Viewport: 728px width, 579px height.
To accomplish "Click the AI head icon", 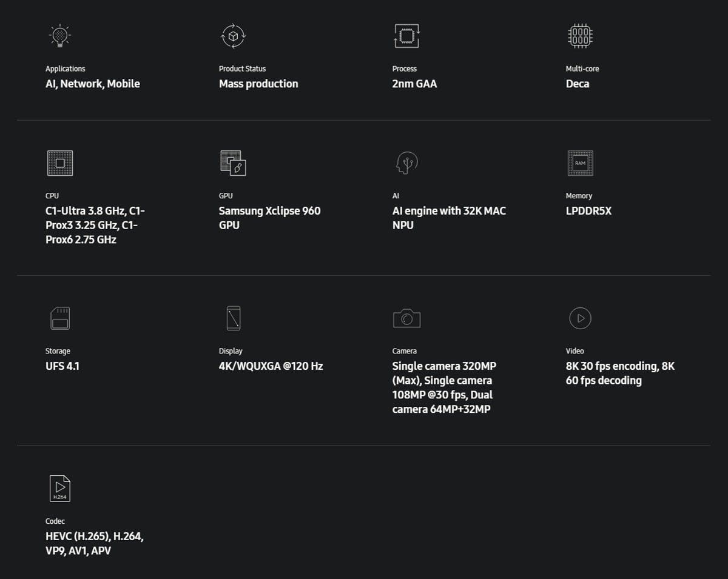I will tap(406, 163).
